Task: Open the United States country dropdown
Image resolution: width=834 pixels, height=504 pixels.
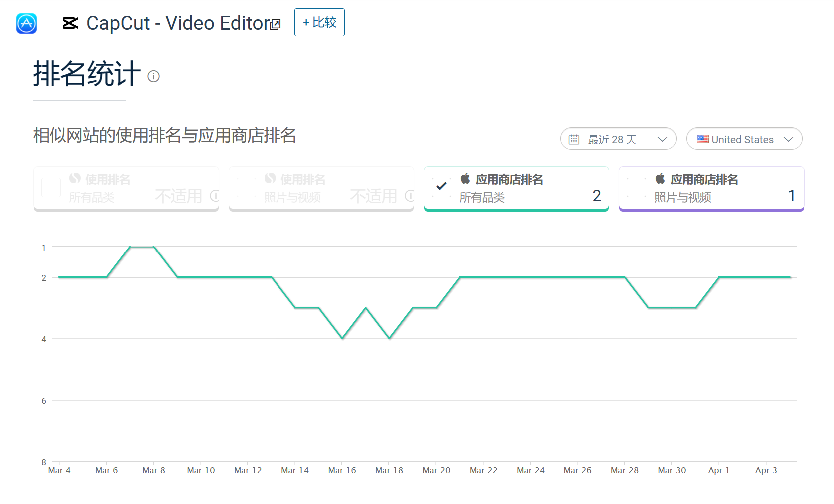Action: click(744, 139)
